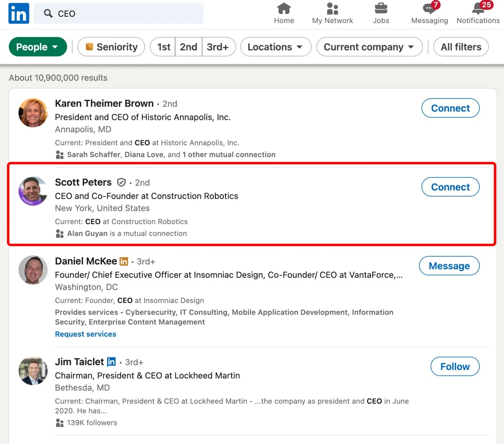Open Daniel McKee's name link

pos(86,261)
